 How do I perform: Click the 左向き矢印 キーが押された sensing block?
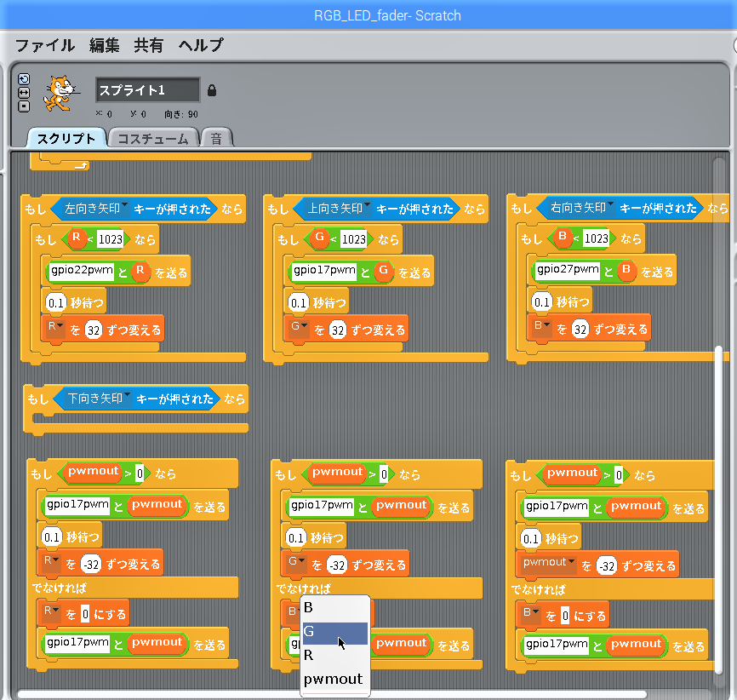[x=134, y=209]
